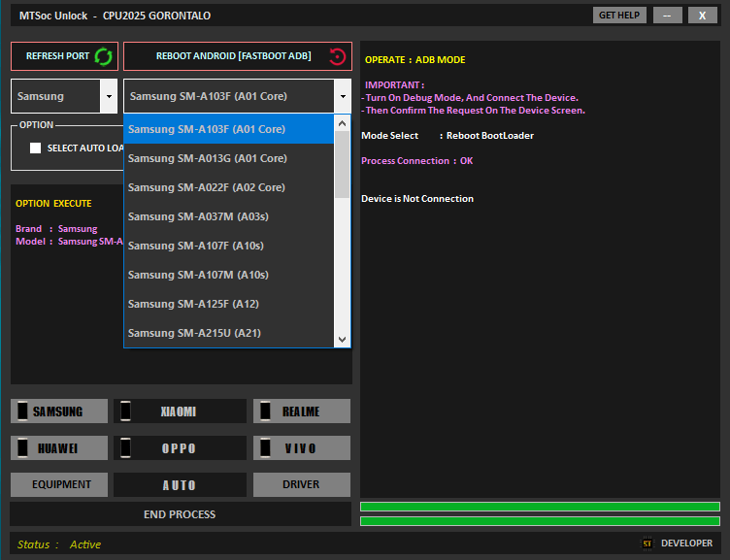730x560 pixels.
Task: Click the developer chip logo icon
Action: (647, 544)
